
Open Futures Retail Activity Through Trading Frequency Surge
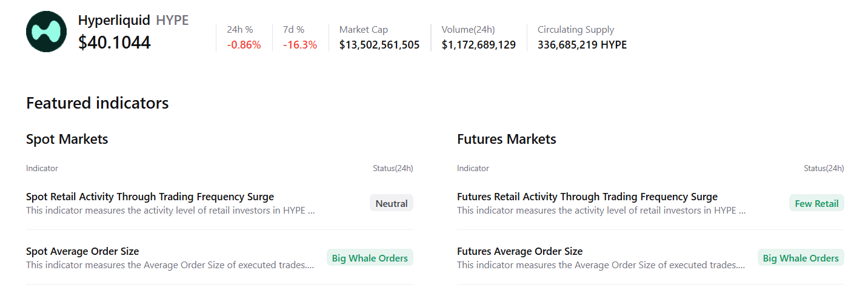(587, 197)
